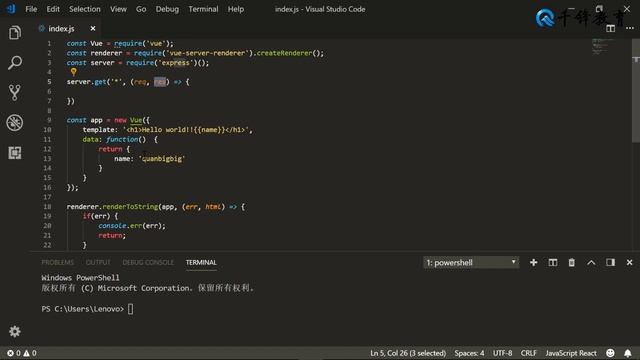Split the terminal pane

[x=553, y=262]
